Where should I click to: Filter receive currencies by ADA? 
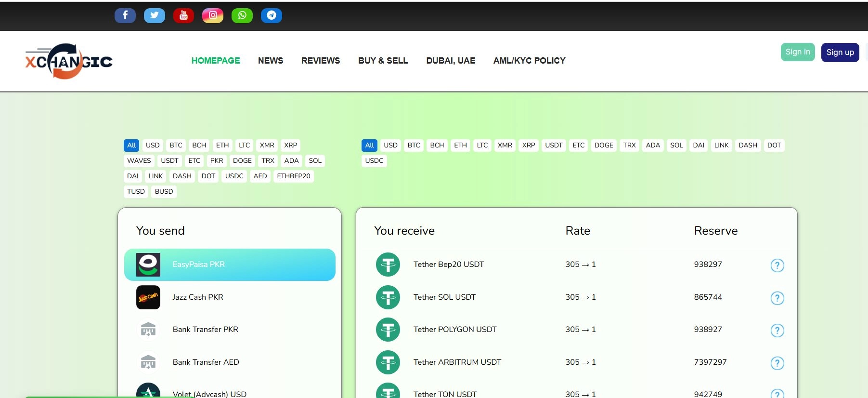pos(653,146)
